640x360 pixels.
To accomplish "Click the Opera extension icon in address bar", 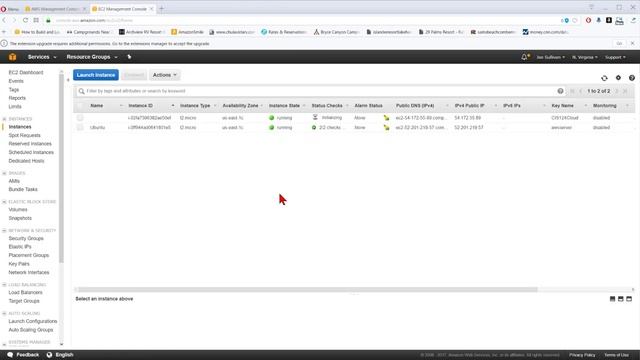I will (x=588, y=20).
